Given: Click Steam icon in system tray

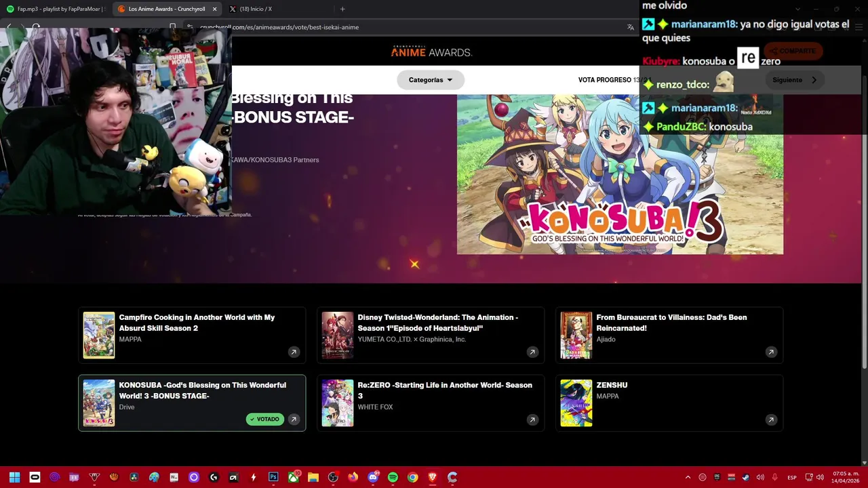Looking at the screenshot, I should pos(746,477).
